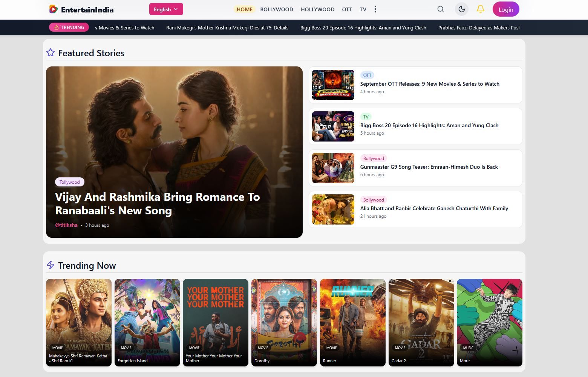Click the Trending Now lightning icon
Screen dimensions: 588x377
51,265
